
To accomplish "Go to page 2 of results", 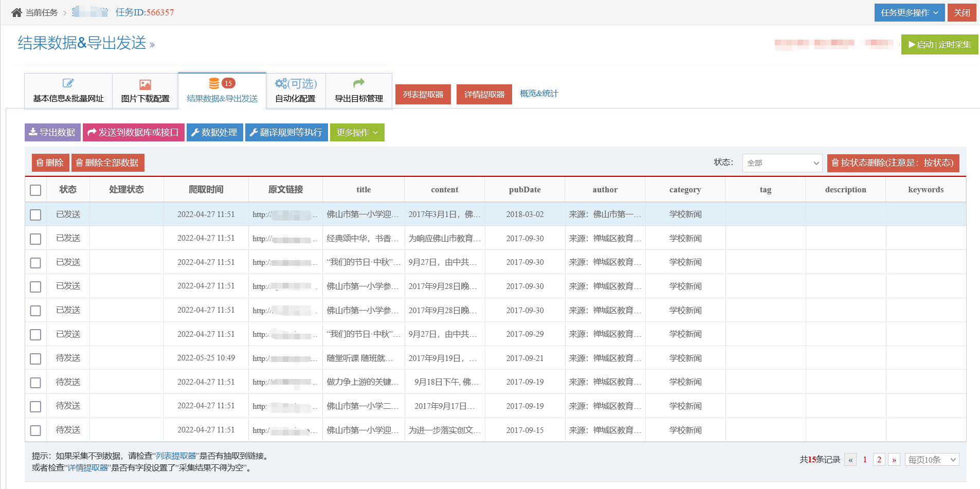I will (x=879, y=460).
